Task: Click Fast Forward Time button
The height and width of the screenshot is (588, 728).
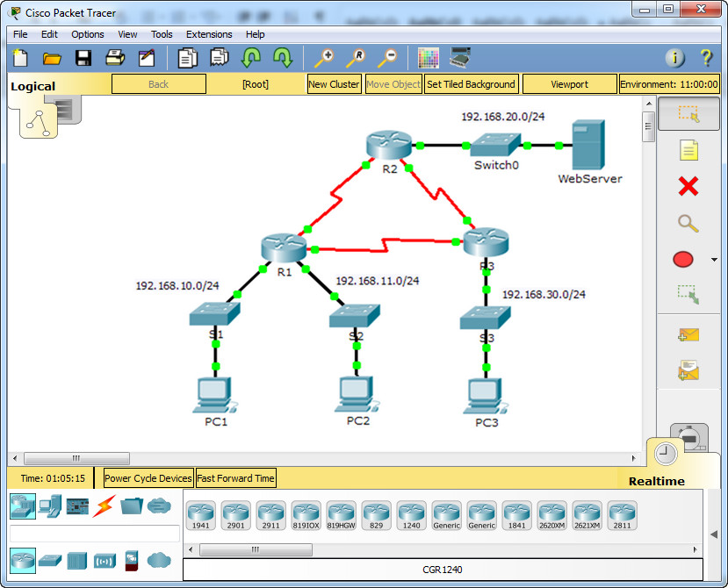Action: (236, 478)
